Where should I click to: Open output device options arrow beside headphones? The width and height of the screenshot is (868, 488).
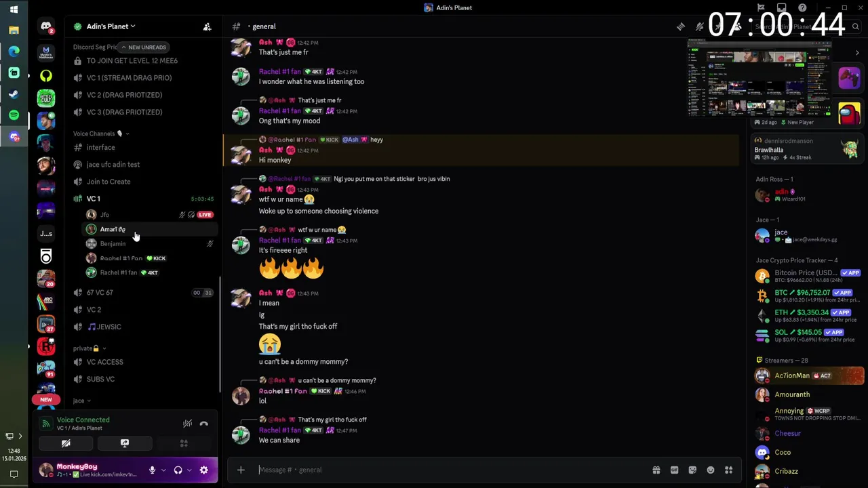(189, 470)
